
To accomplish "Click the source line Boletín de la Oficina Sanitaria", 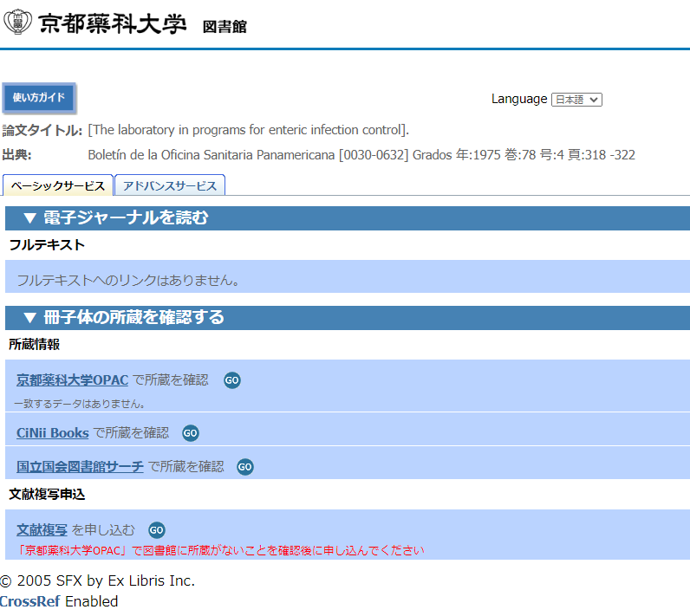I will (361, 155).
